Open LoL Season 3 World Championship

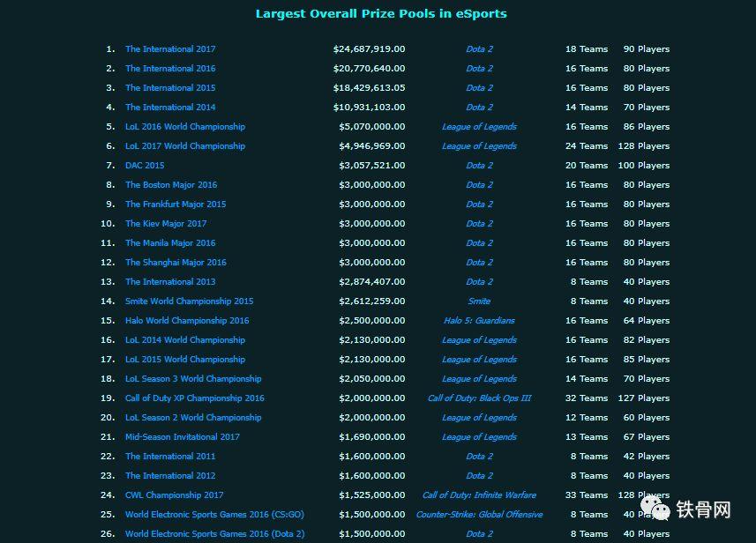(193, 379)
